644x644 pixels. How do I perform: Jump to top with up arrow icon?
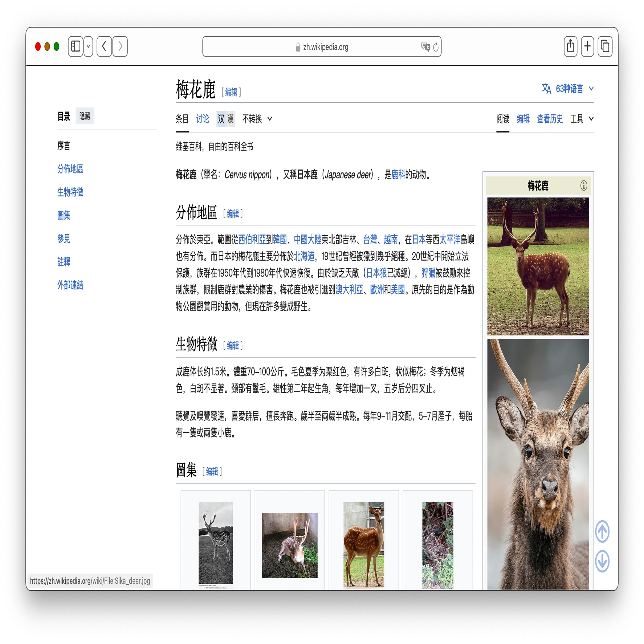(602, 531)
